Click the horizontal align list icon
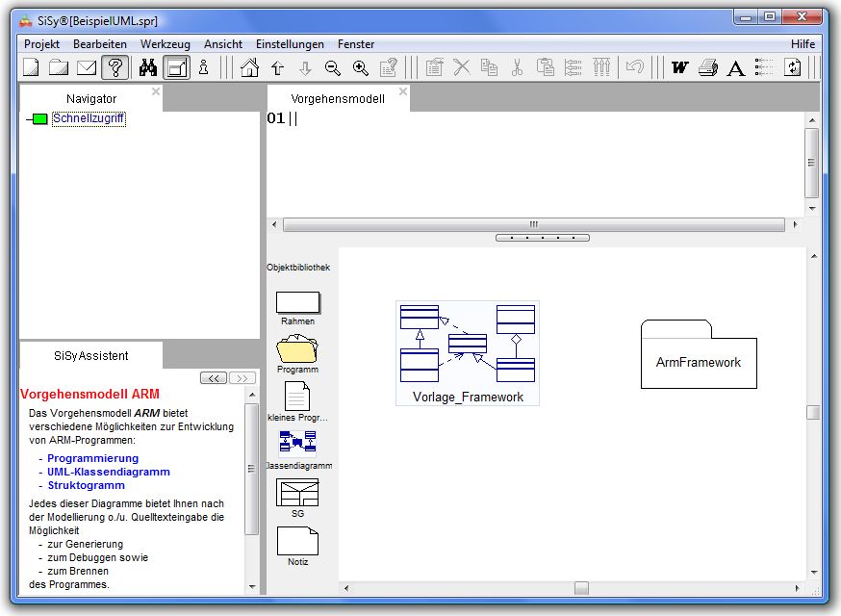Image resolution: width=841 pixels, height=616 pixels. pyautogui.click(x=573, y=67)
